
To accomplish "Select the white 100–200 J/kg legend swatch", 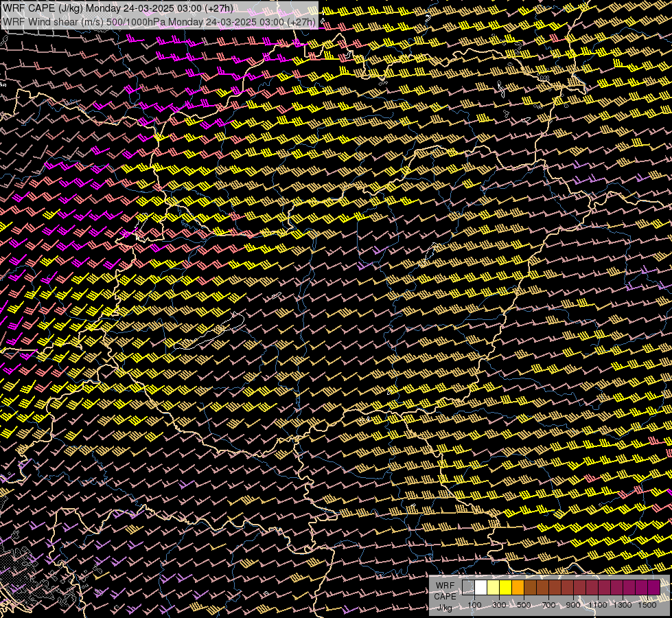I will (x=481, y=587).
